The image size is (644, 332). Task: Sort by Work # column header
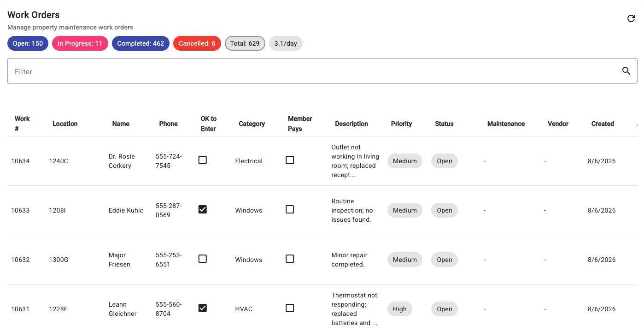(22, 124)
